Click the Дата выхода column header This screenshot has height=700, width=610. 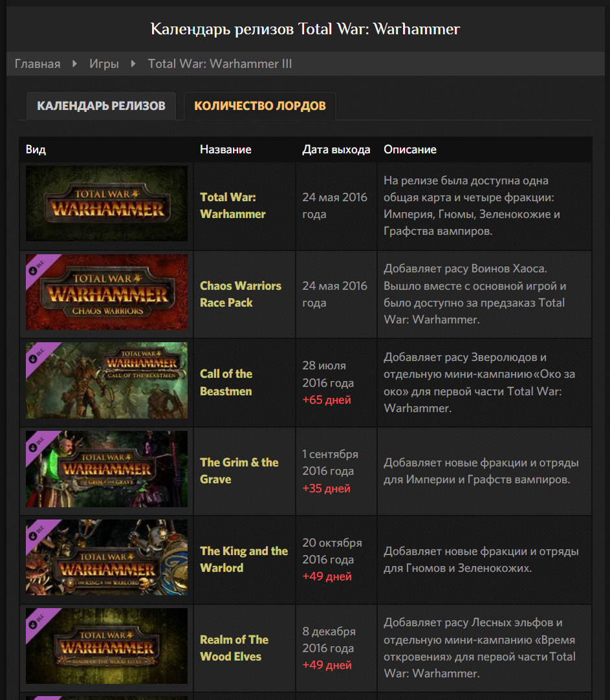click(336, 149)
